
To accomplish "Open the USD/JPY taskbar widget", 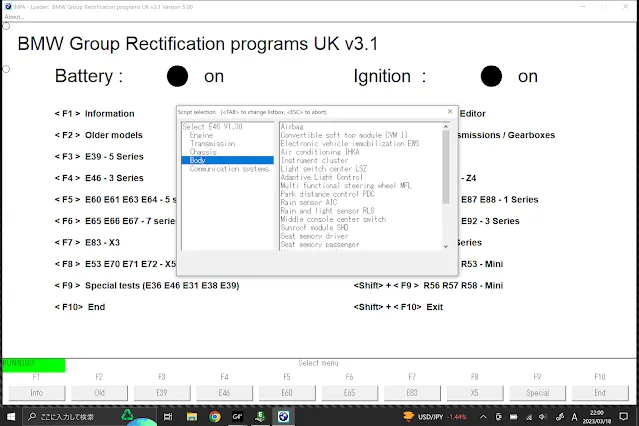I will [x=435, y=417].
